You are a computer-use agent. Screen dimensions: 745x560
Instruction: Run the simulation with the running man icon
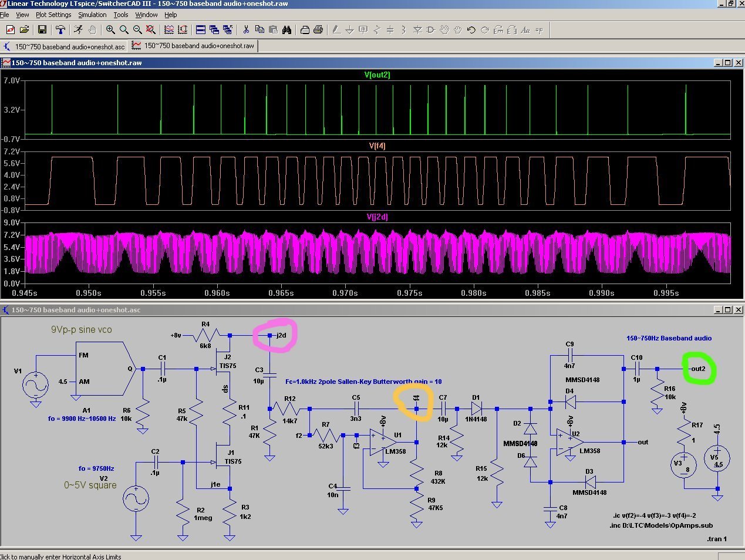tap(78, 29)
